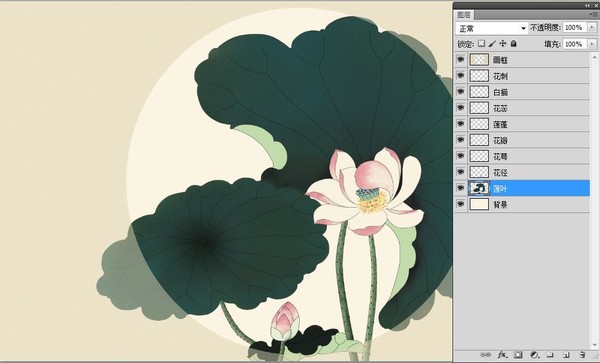This screenshot has width=600, height=363.
Task: Open the 不透明度 slider arrow
Action: click(592, 28)
